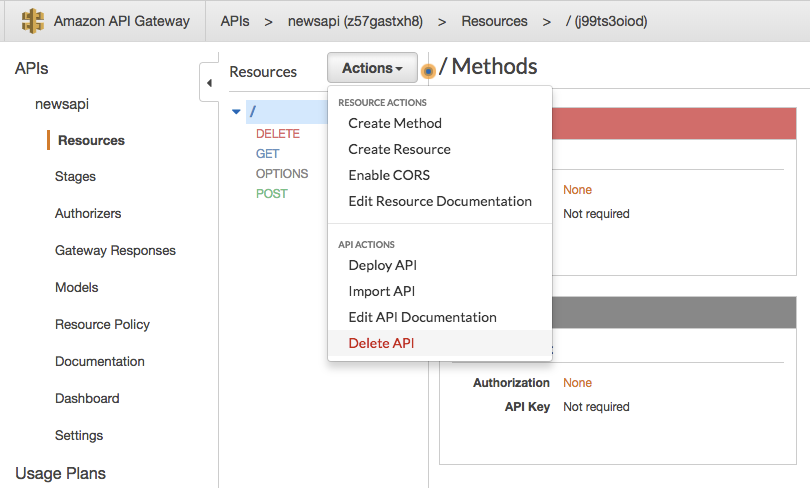Click Edit Resource Documentation option
The height and width of the screenshot is (488, 810).
pyautogui.click(x=440, y=201)
